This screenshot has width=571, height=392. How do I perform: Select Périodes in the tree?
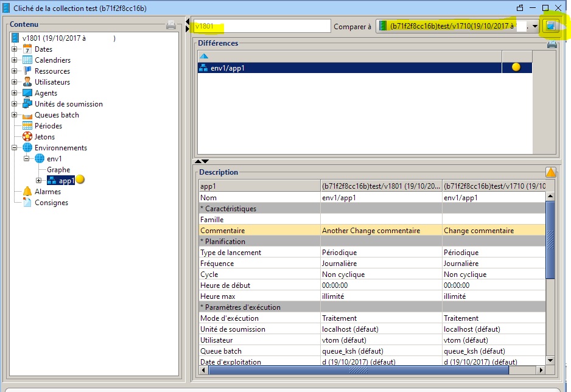tap(48, 126)
